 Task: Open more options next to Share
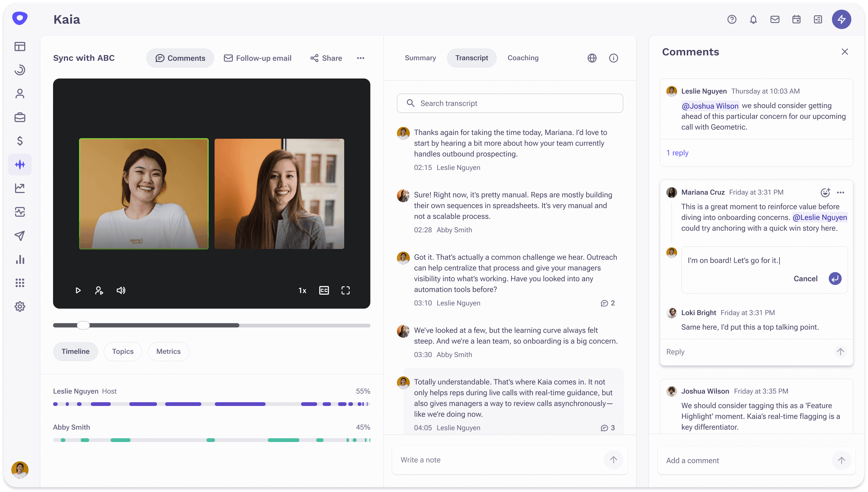point(361,58)
